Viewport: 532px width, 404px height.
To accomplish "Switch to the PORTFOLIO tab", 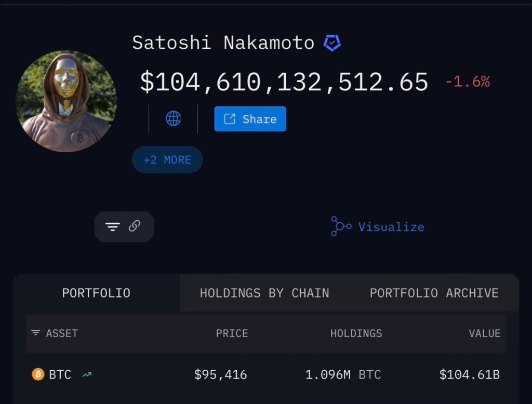I will point(96,293).
